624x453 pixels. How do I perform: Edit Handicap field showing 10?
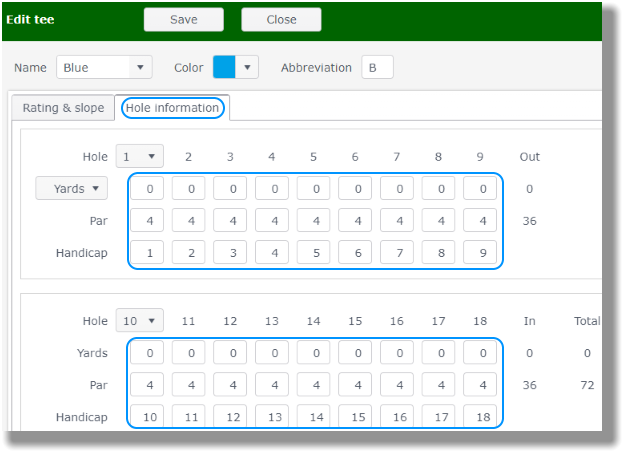(x=147, y=416)
